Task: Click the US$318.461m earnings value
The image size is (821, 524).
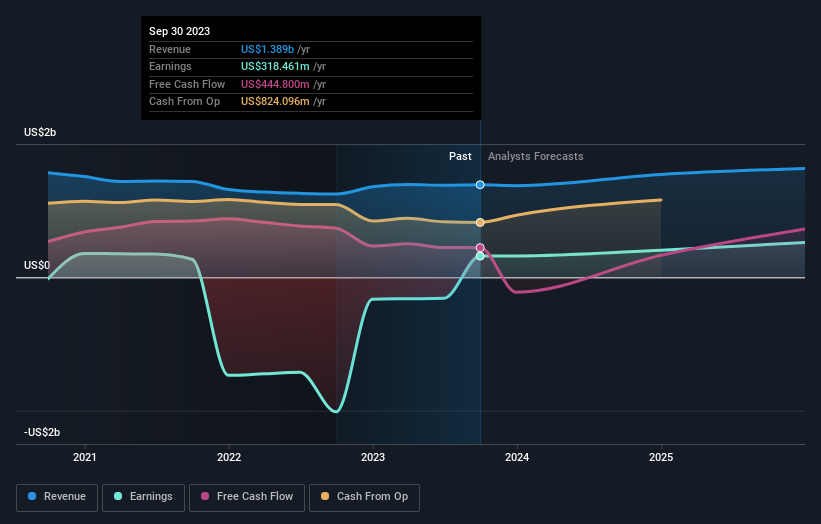Action: click(275, 66)
